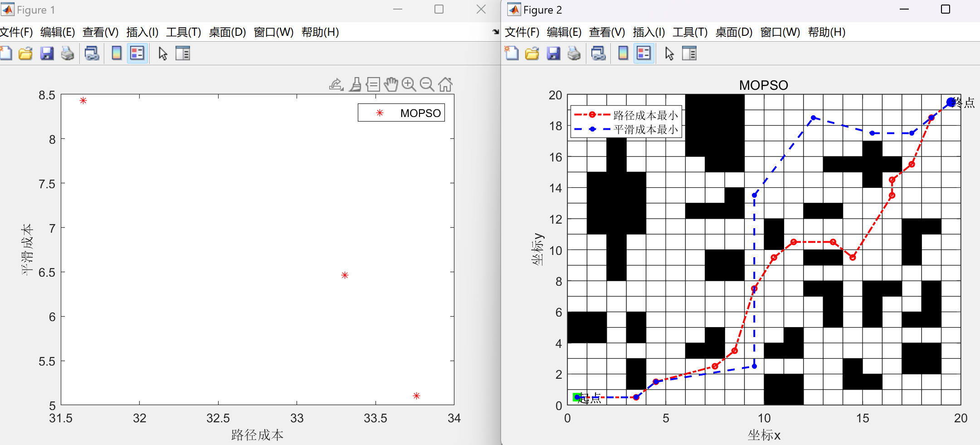Screen dimensions: 980x445
Task: Open Property Inspector in Figure 2 toolbar
Action: [689, 54]
